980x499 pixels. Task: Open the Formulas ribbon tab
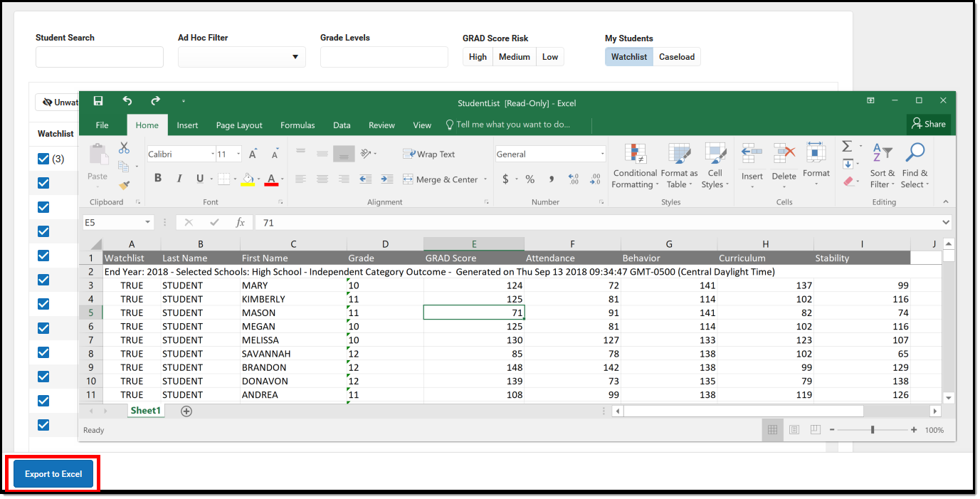297,125
